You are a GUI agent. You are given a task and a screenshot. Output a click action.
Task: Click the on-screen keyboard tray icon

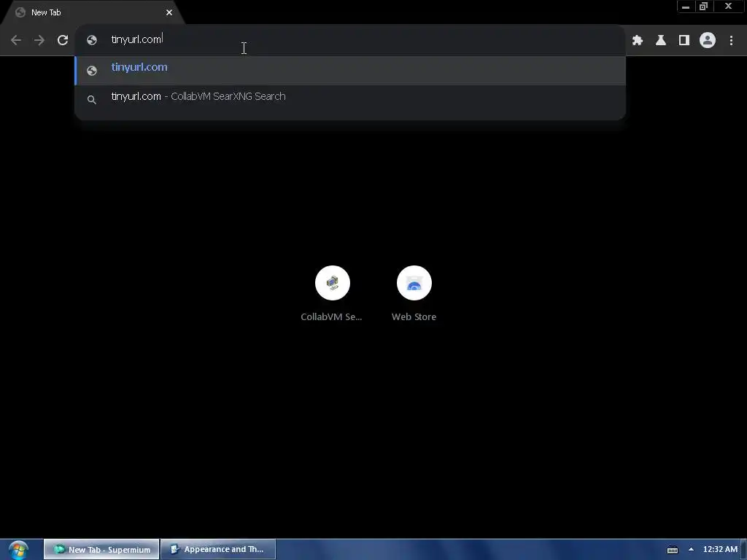(x=672, y=550)
